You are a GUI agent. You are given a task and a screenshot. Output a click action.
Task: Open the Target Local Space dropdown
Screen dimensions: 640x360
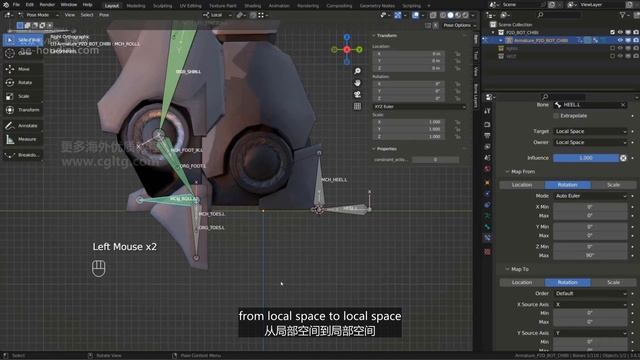(x=590, y=131)
